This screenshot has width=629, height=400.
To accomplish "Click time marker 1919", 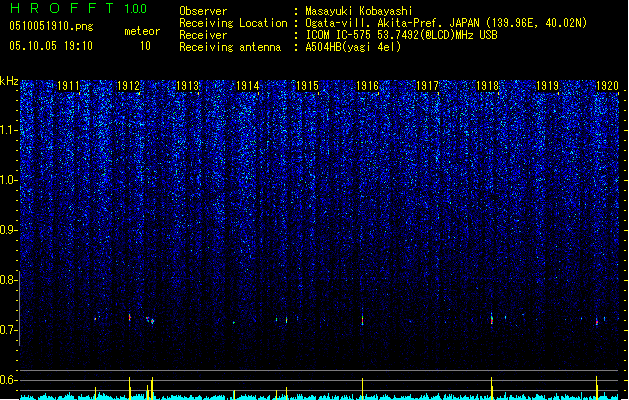I will tap(548, 86).
